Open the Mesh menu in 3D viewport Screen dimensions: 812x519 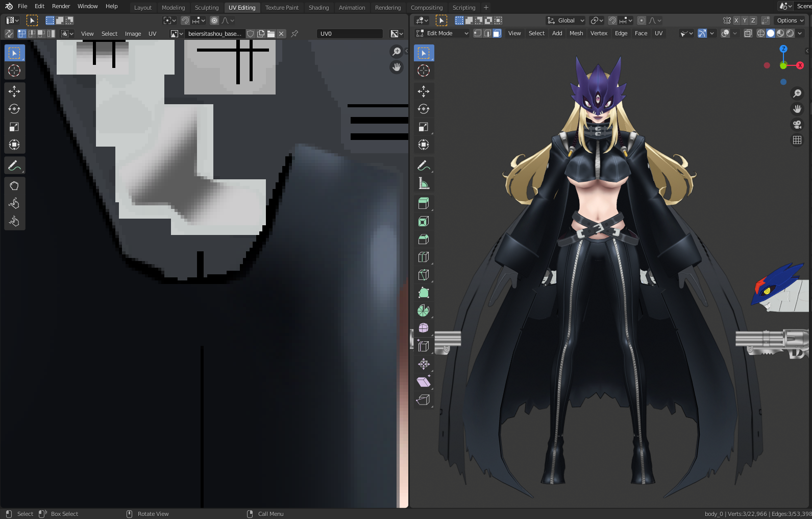[576, 33]
